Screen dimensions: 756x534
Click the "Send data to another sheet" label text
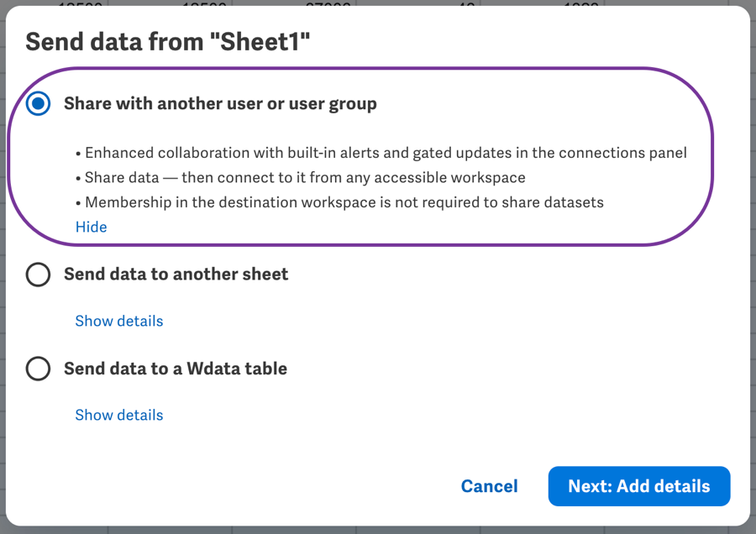pos(176,275)
